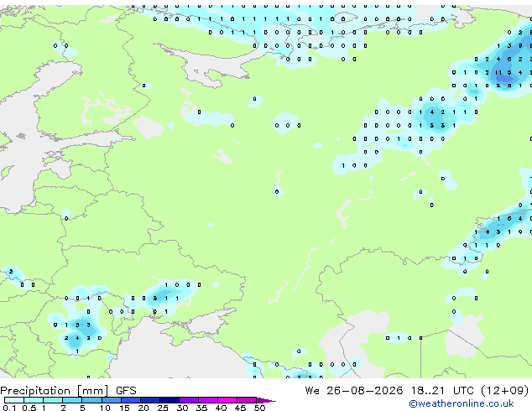Viewport: 532px width, 411px height.
Task: Select the 20–25 mm dark blue swatch
Action: point(150,400)
